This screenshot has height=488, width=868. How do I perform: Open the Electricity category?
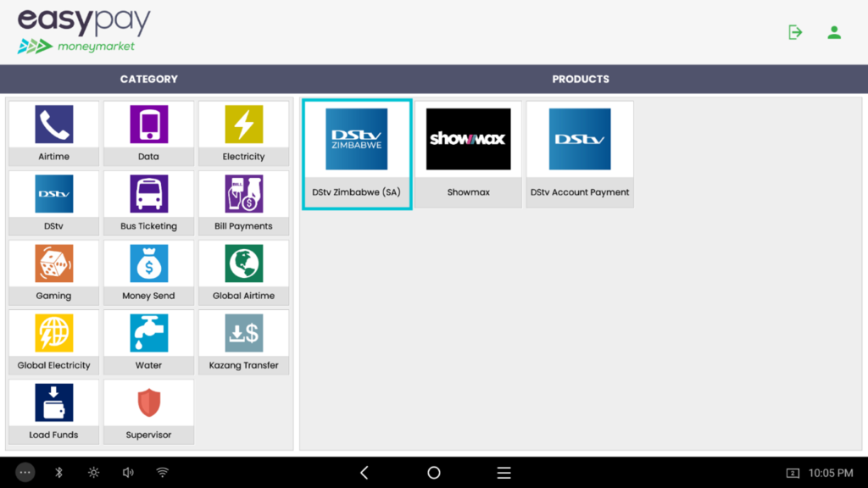243,133
